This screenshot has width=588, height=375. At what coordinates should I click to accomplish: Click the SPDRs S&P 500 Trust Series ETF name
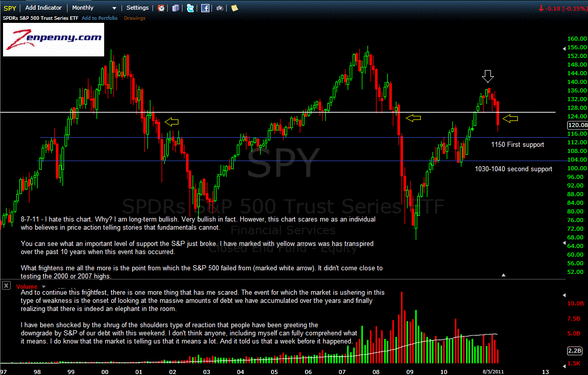41,18
